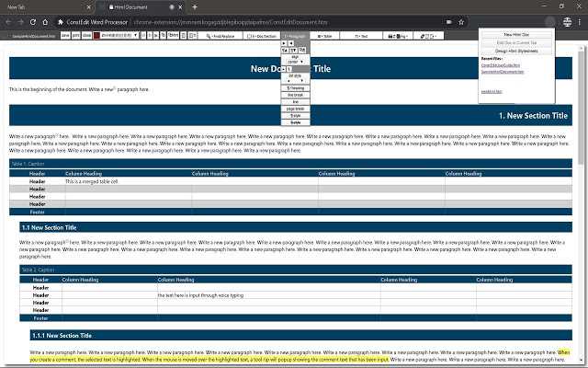Viewport: 588px width, 368px height.
Task: Open the Paragraph dropdown menu
Action: click(295, 35)
